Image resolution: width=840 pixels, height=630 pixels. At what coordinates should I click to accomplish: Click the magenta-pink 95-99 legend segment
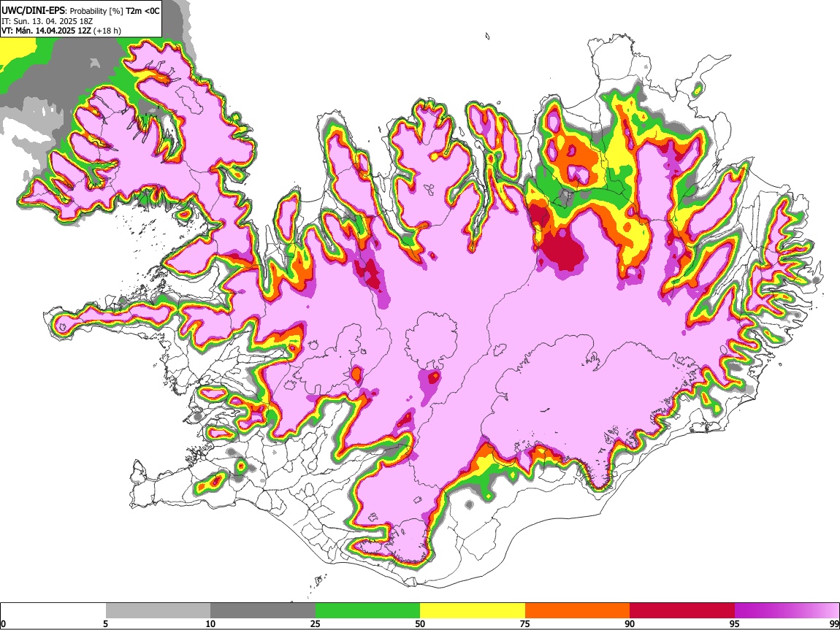click(x=787, y=611)
